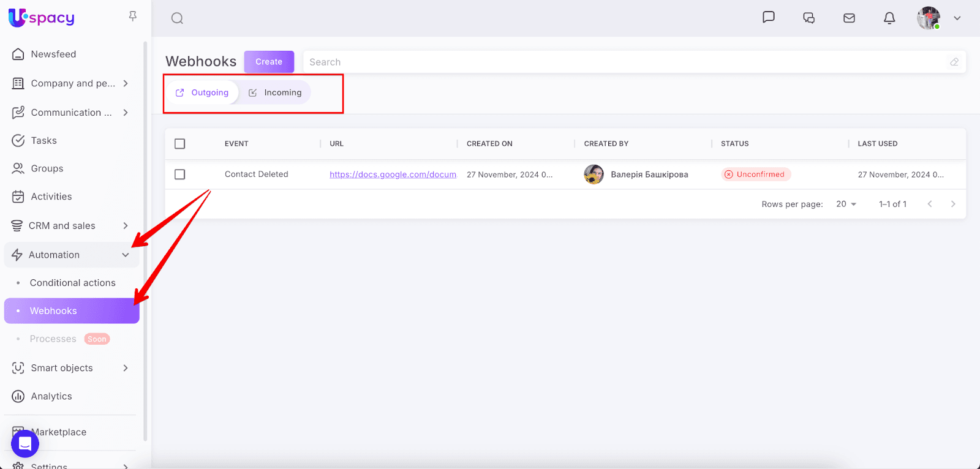
Task: Open the envelope mail icon
Action: [849, 18]
